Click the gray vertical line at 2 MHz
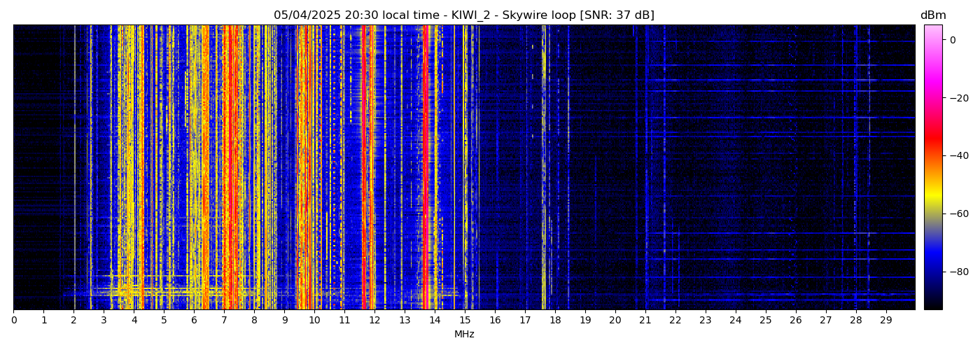 pos(74,168)
